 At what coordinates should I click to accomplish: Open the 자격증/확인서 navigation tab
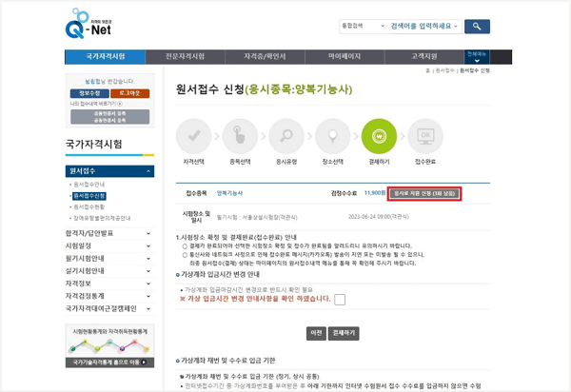pos(265,57)
